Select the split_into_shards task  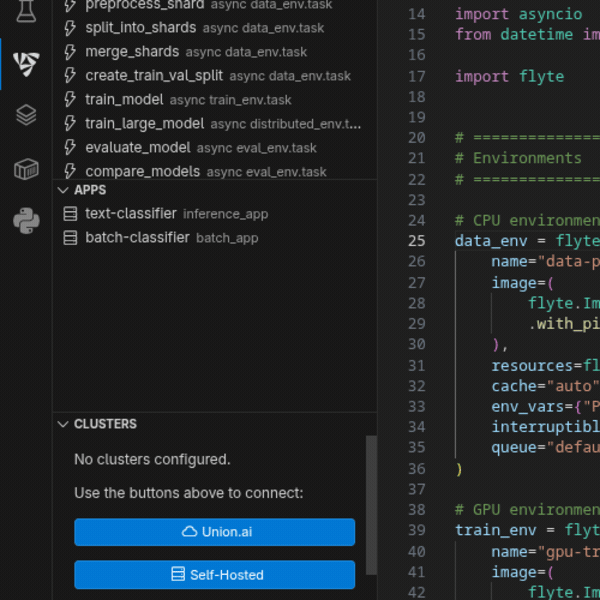pos(215,28)
